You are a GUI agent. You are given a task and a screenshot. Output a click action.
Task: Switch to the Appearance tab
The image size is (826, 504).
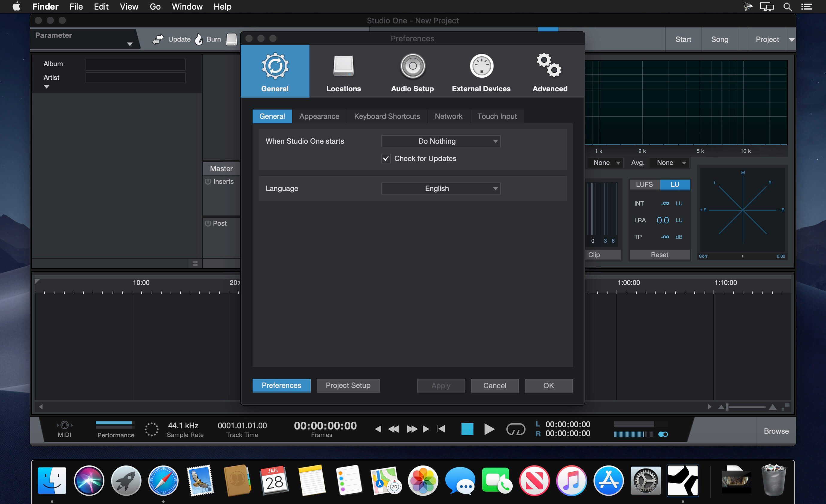[319, 116]
